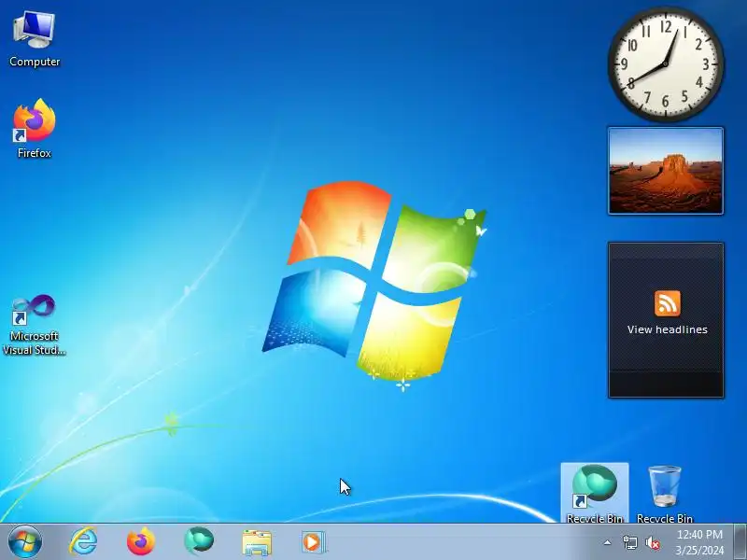Click the analog clock gadget
Screen dimensions: 747x560
tap(666, 63)
